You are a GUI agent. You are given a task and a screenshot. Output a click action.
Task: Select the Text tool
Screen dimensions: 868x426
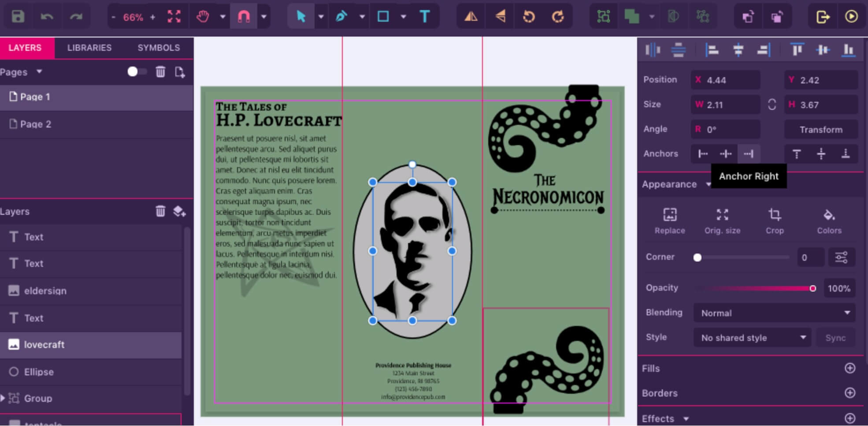click(x=424, y=17)
